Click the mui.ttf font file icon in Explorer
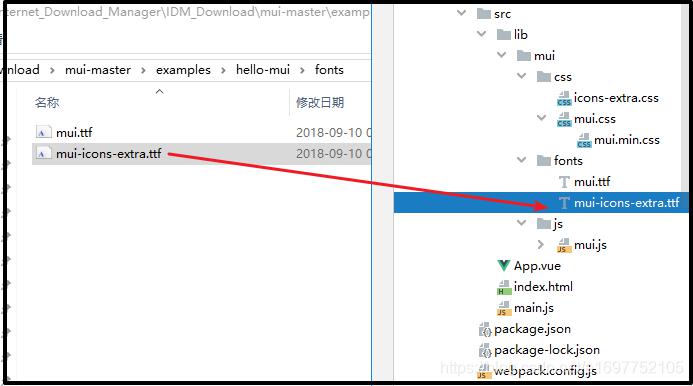 pos(43,132)
